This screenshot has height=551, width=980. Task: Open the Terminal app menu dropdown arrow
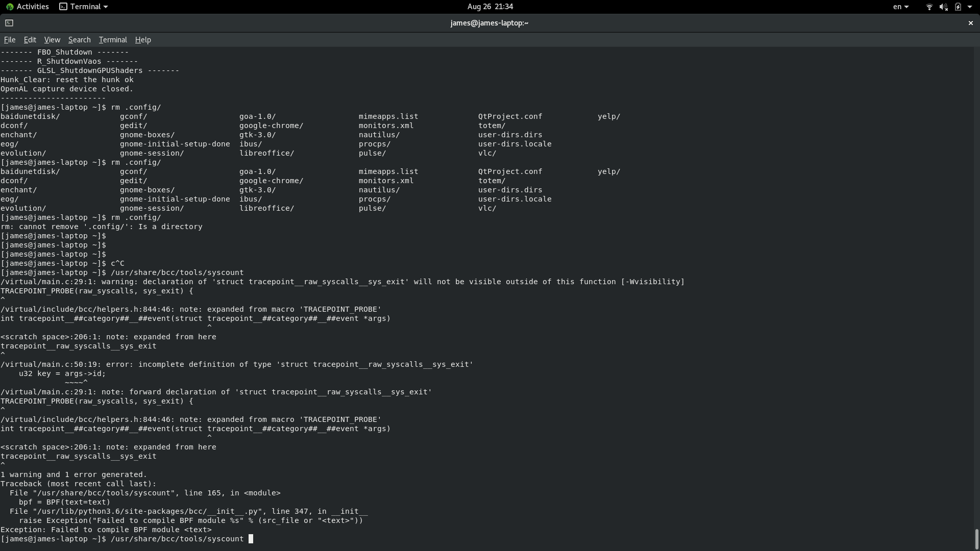(x=106, y=7)
